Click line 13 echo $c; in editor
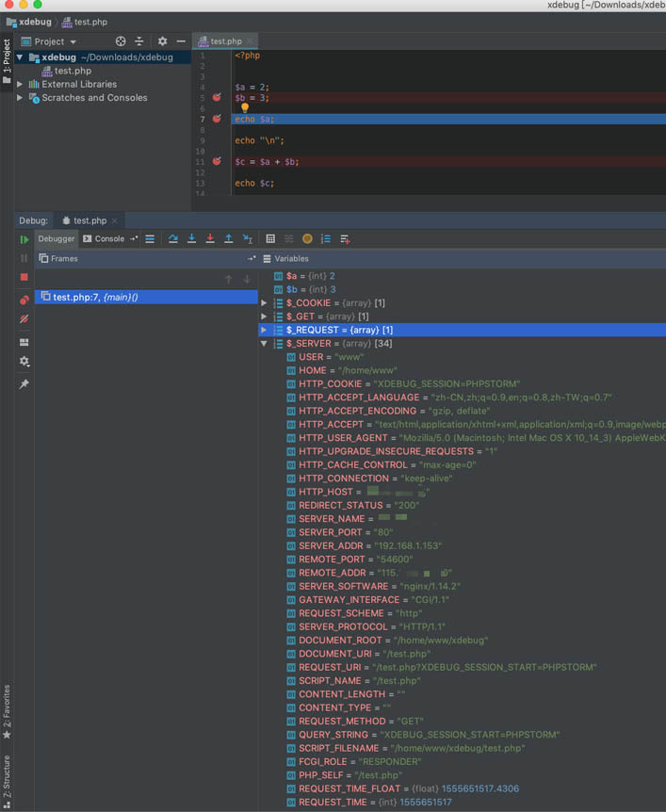The height and width of the screenshot is (812, 666). (254, 183)
